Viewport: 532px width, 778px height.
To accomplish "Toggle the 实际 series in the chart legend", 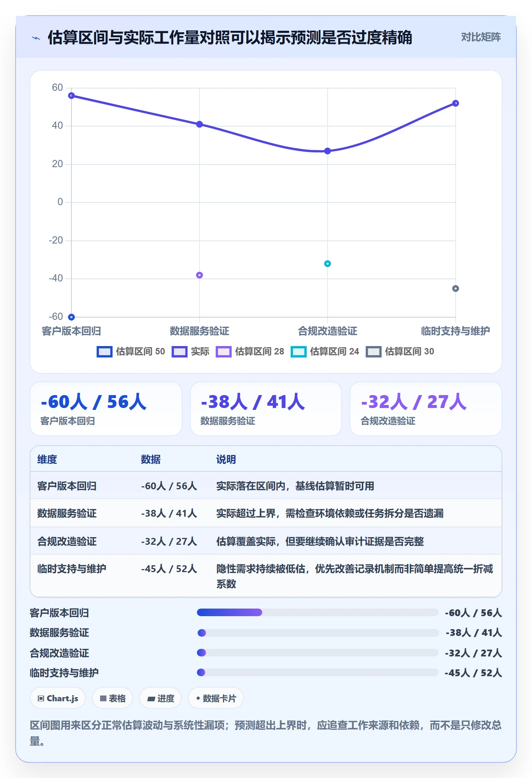I will click(x=190, y=351).
